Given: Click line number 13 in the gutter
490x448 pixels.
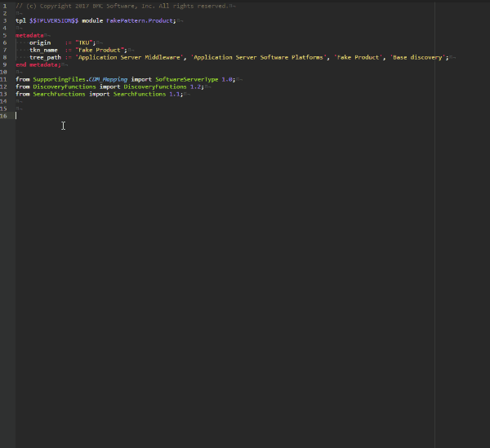Looking at the screenshot, I should [3, 94].
